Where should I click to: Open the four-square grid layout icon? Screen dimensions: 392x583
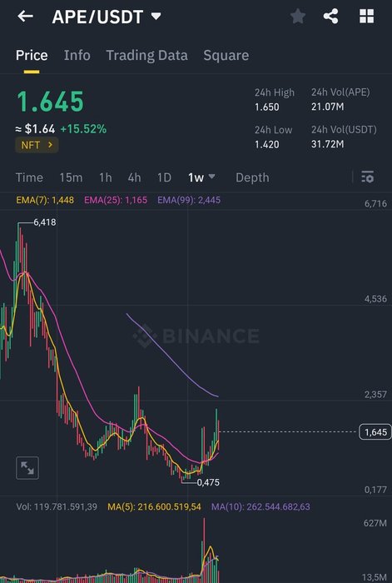click(x=366, y=17)
